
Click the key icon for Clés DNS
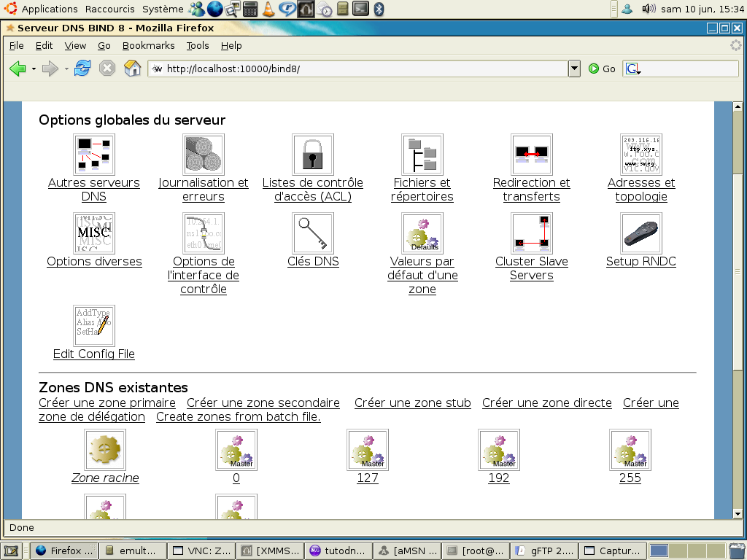pyautogui.click(x=313, y=233)
